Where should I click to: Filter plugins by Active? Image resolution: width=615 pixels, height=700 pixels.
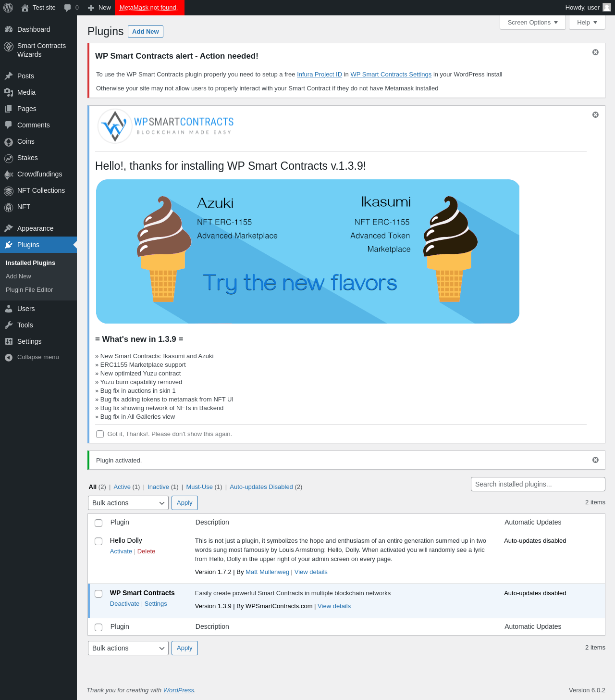(x=122, y=487)
